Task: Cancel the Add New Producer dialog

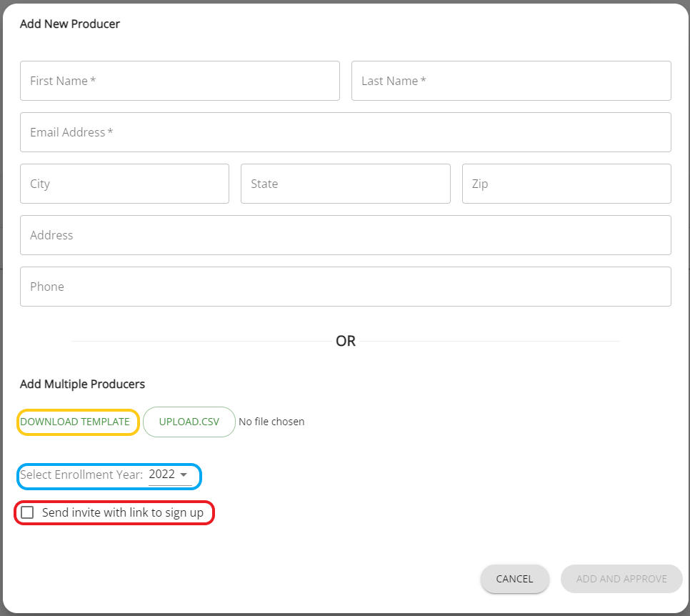Action: pos(514,579)
